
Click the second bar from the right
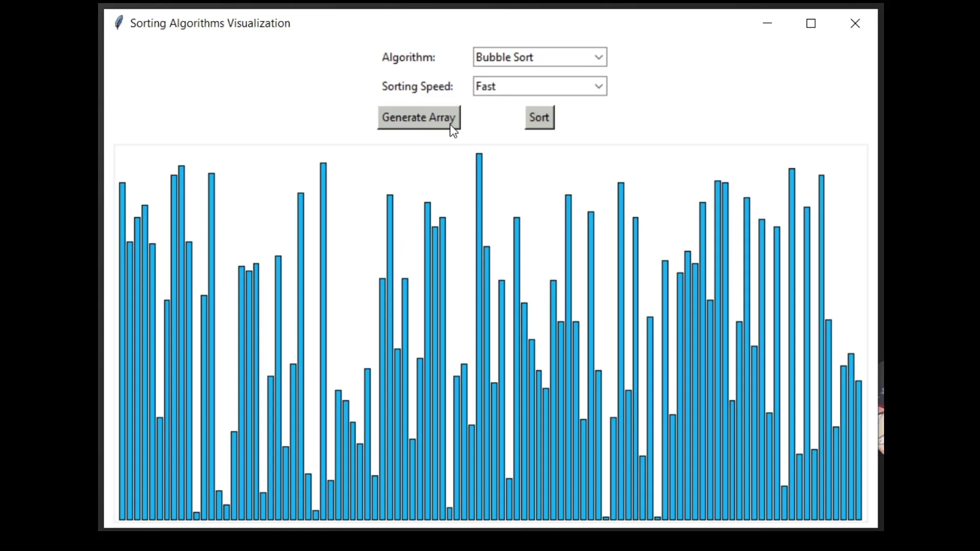(851, 436)
